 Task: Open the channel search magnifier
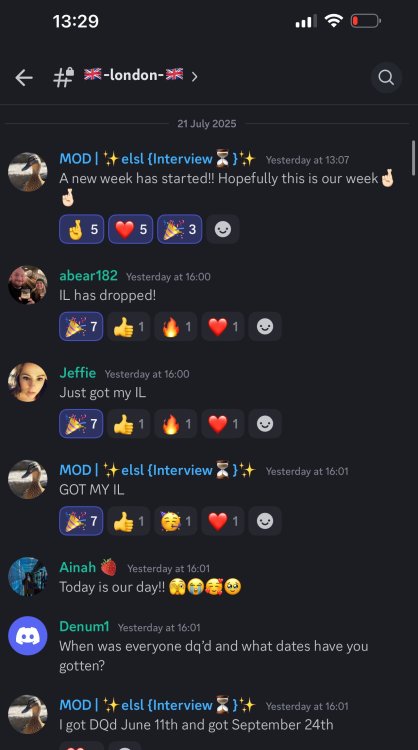tap(386, 77)
